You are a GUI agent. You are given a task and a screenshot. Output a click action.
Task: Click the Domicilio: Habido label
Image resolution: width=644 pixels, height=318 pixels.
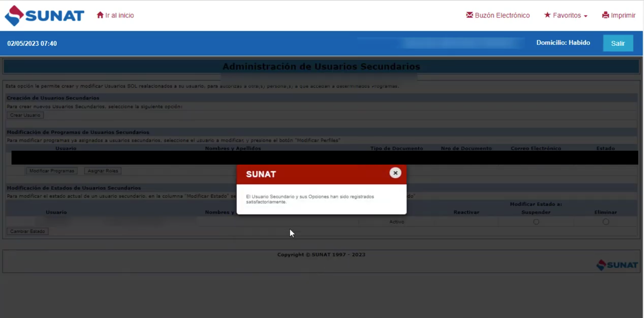coord(563,43)
